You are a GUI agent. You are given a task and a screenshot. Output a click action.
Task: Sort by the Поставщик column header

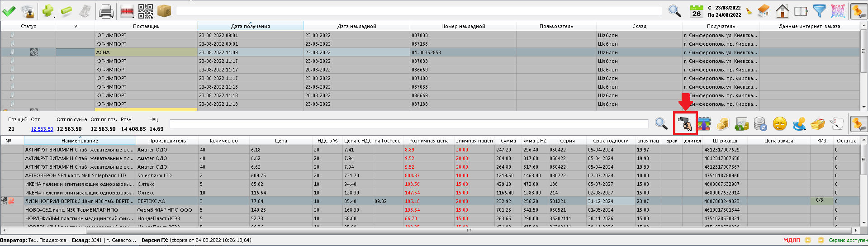point(146,26)
